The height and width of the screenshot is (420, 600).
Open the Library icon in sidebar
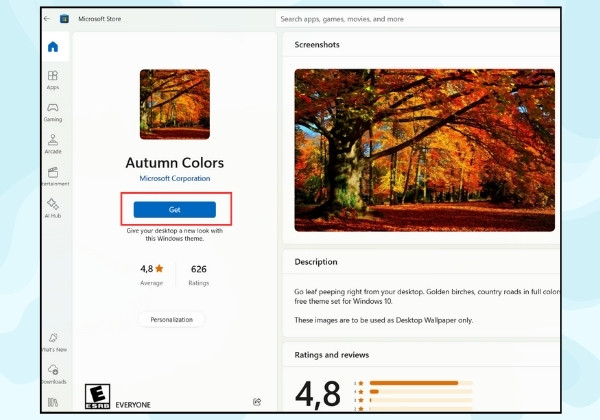pyautogui.click(x=53, y=402)
